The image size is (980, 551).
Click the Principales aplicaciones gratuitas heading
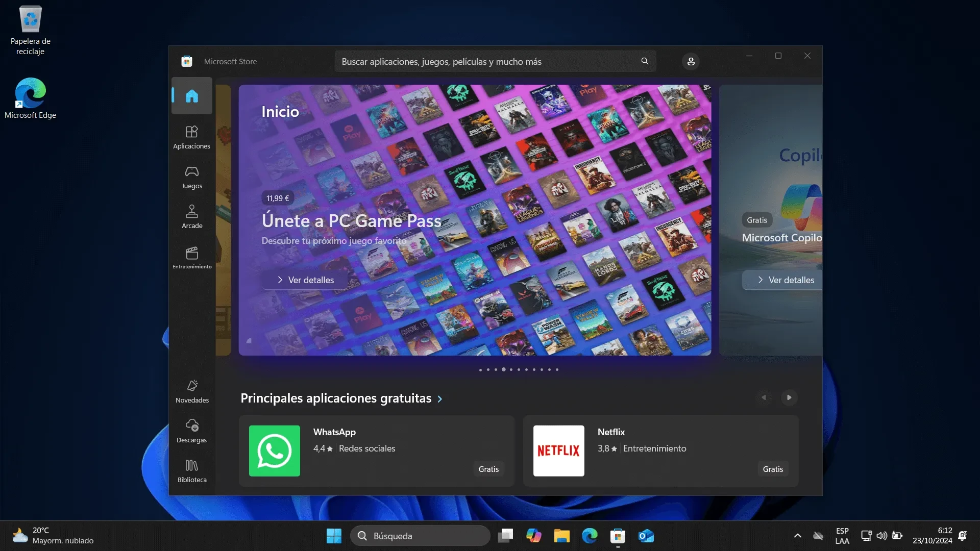(336, 398)
